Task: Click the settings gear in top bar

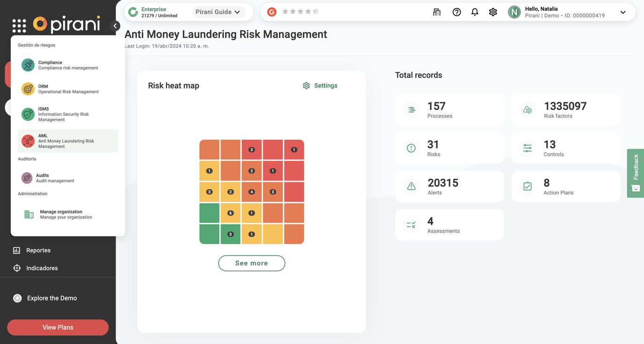Action: 493,12
